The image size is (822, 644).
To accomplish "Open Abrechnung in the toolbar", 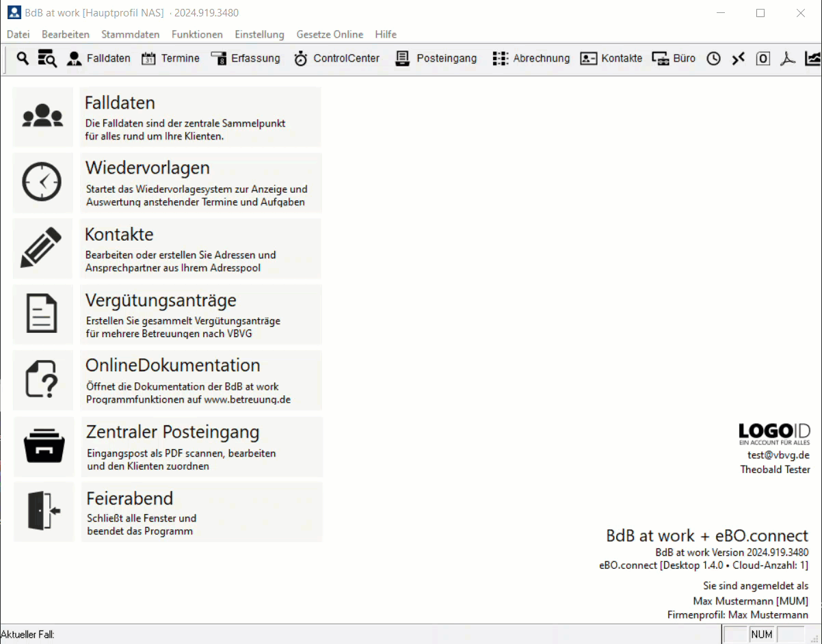I will coord(531,59).
